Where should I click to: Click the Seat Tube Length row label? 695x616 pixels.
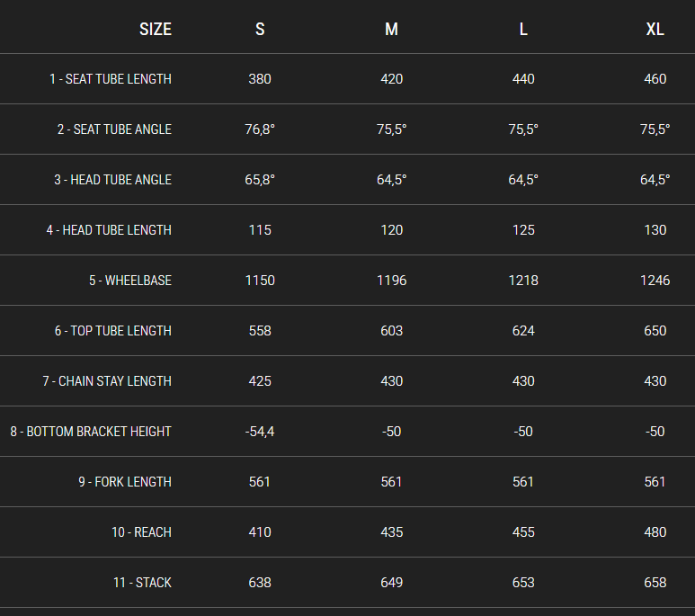pyautogui.click(x=110, y=79)
